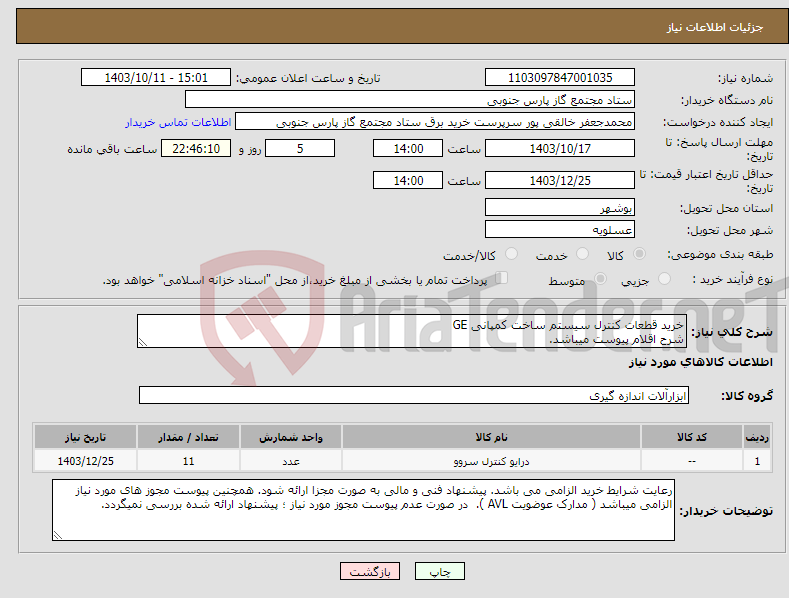
Task: Click the بازگشت (back) button
Action: tap(370, 571)
